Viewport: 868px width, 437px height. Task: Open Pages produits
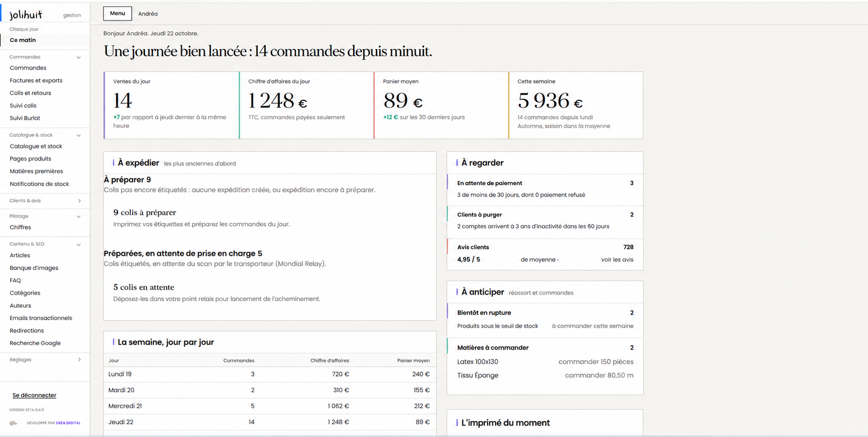click(30, 159)
